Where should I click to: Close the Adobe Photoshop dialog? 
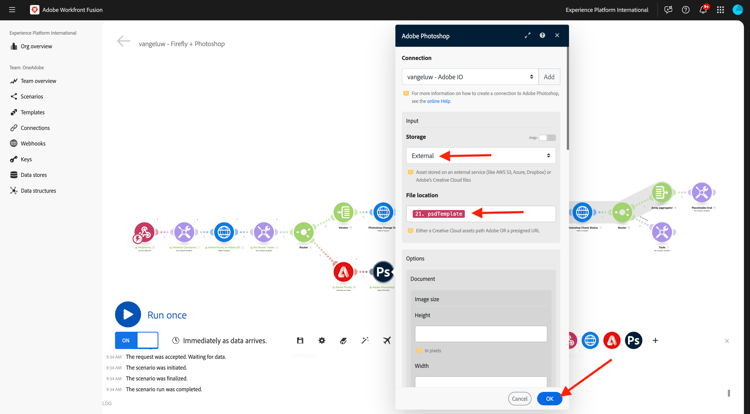557,35
